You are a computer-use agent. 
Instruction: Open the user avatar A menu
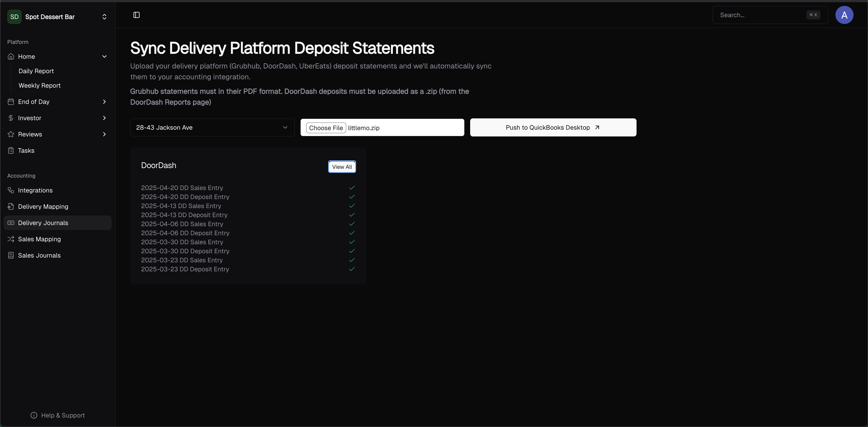(844, 15)
